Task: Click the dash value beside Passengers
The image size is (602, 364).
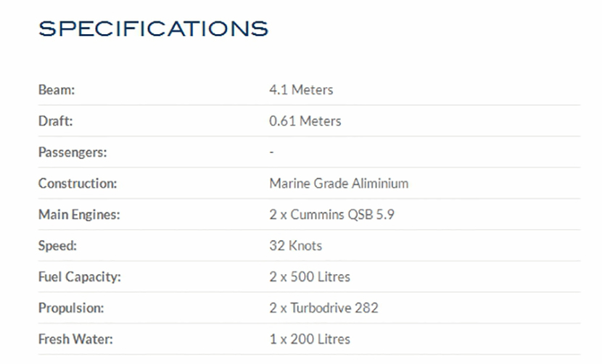Action: point(271,152)
